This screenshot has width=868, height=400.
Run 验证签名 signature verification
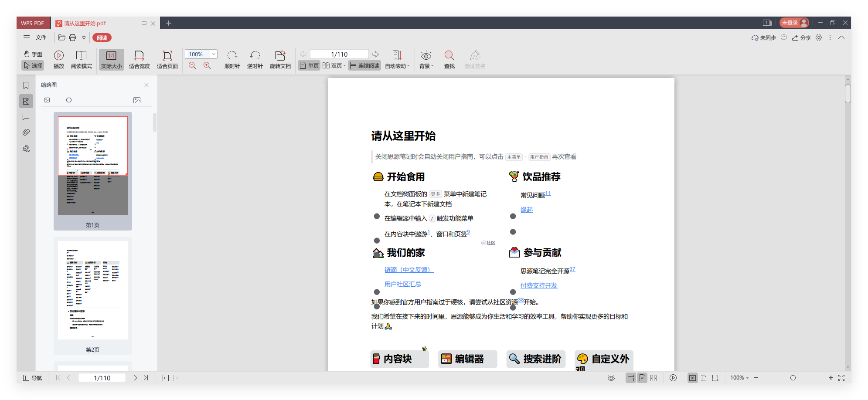pos(474,60)
